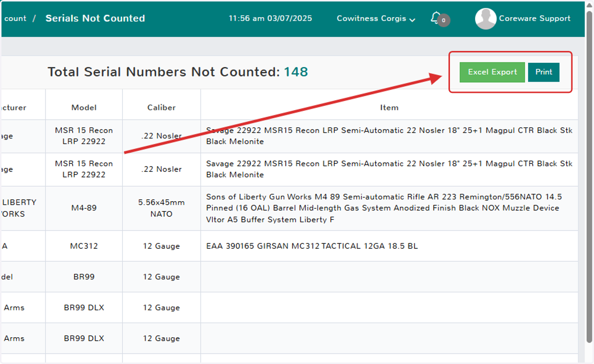This screenshot has height=364, width=594.
Task: Open the Cowitness Corgis dropdown
Action: pos(376,19)
